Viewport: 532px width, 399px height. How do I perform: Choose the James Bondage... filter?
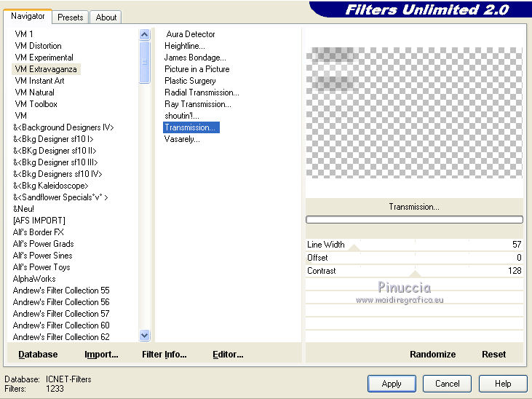(195, 57)
